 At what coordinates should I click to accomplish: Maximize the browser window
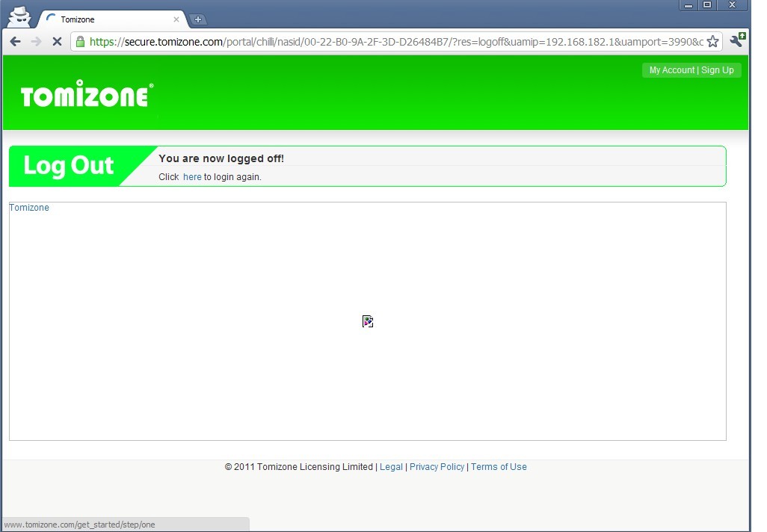pos(707,5)
